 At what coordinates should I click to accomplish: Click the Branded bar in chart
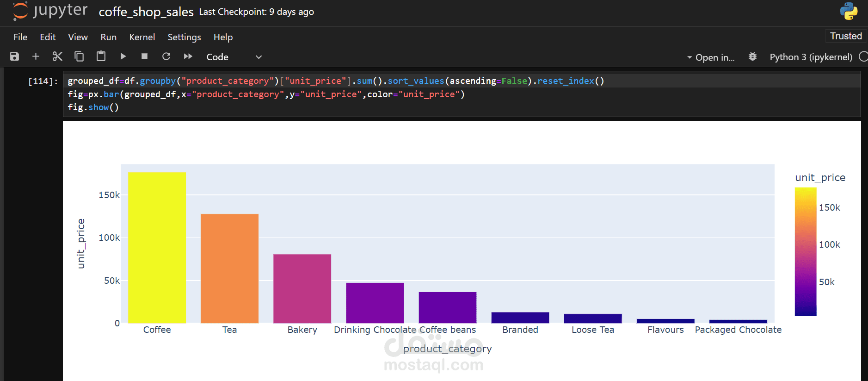(520, 318)
